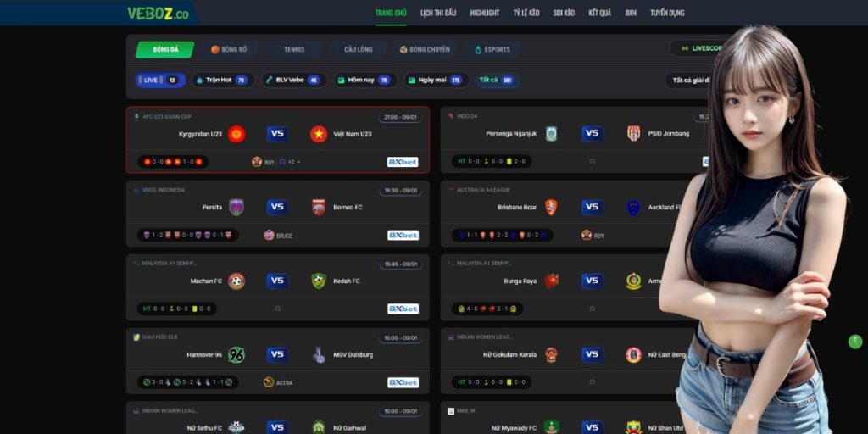Image resolution: width=868 pixels, height=434 pixels.
Task: Open the Persita vs Borneo FC match card
Action: pos(278,214)
